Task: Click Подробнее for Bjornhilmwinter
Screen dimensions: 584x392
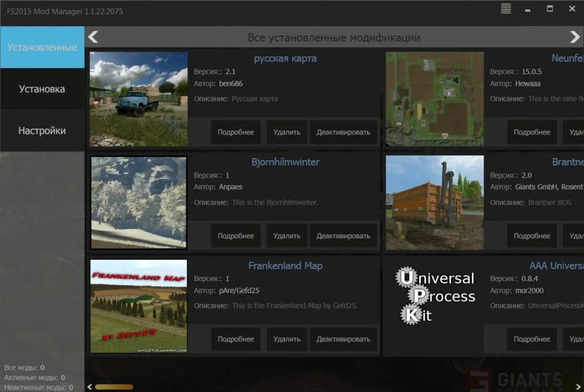Action: pyautogui.click(x=236, y=236)
